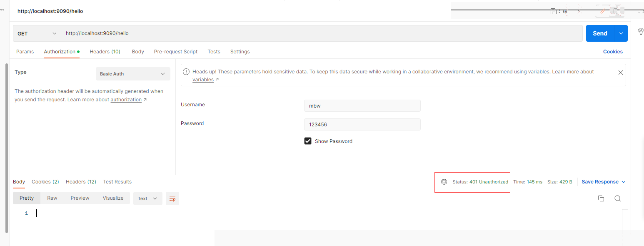Open the Basic Auth type dropdown

[x=133, y=74]
